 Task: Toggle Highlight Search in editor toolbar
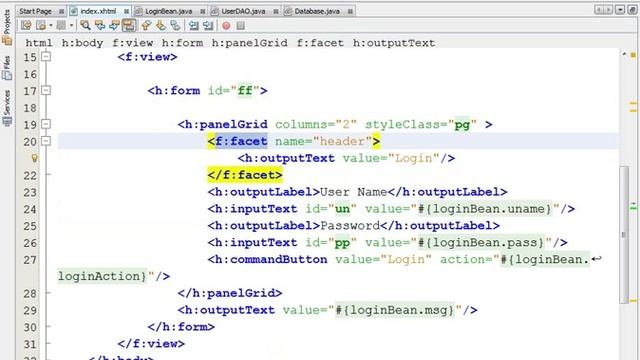129,26
